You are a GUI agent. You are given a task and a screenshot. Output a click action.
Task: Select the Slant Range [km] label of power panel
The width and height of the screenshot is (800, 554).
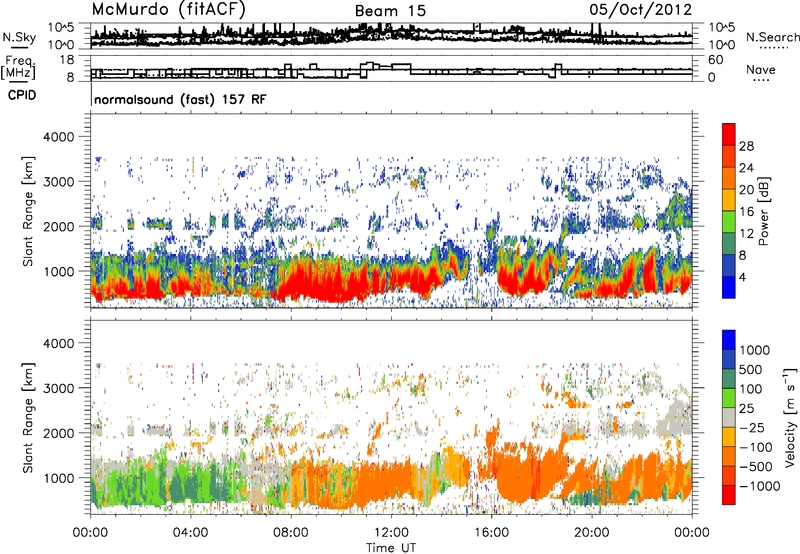pyautogui.click(x=28, y=211)
